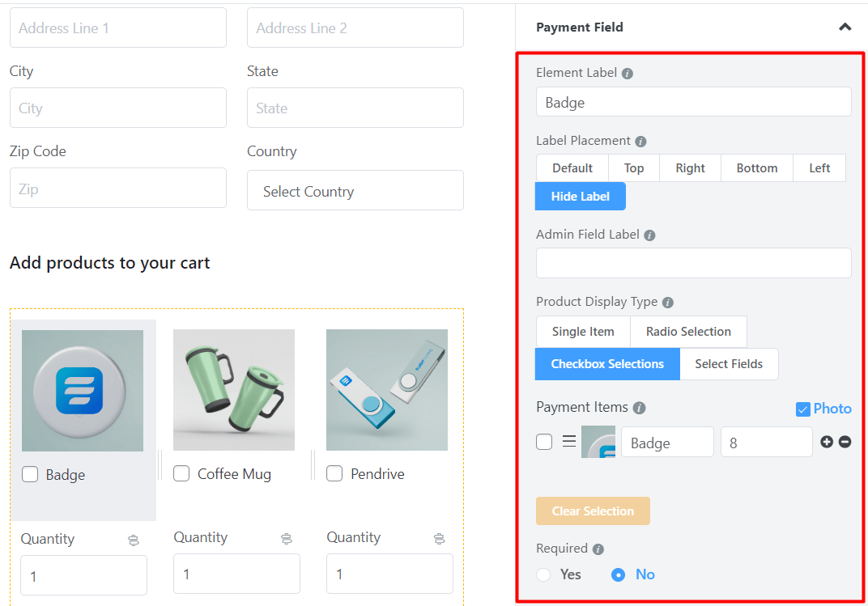Image resolution: width=868 pixels, height=606 pixels.
Task: Open the Select Country dropdown
Action: [x=355, y=190]
